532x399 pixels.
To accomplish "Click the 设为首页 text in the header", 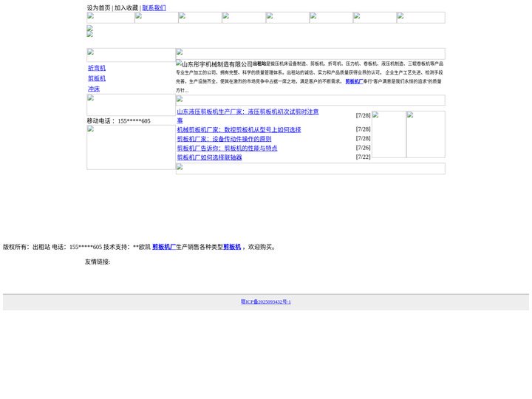I will tap(98, 8).
